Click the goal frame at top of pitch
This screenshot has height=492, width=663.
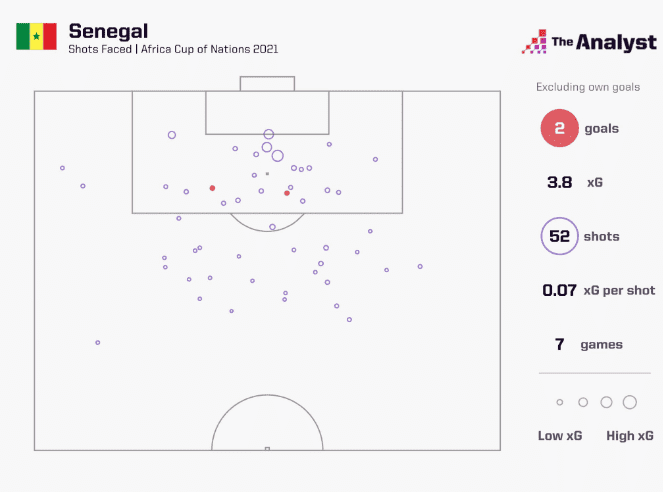(267, 84)
